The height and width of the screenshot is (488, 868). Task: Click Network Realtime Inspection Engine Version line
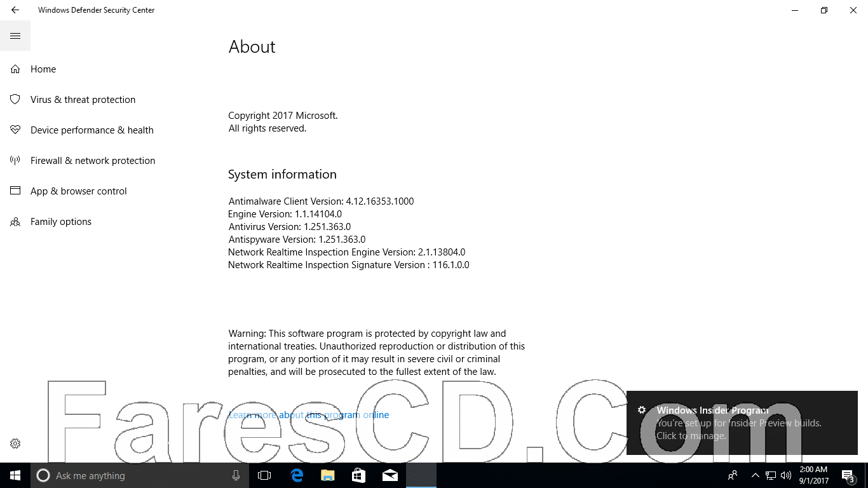[x=346, y=252]
